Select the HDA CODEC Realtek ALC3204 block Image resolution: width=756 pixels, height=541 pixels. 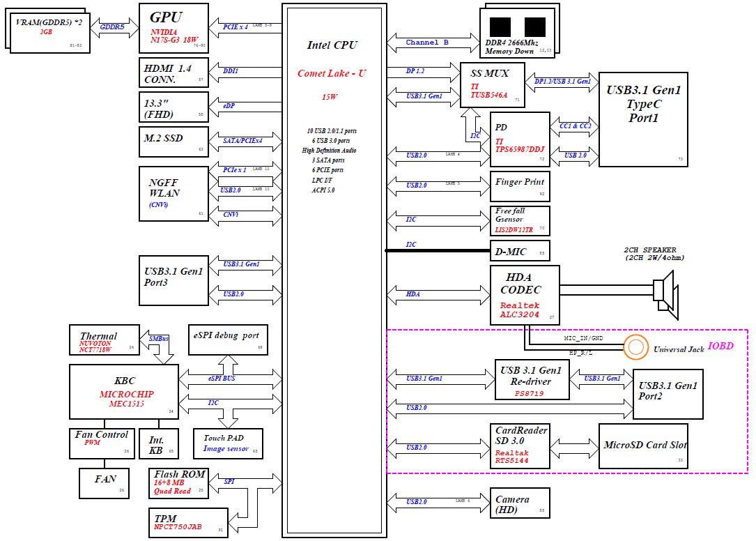click(x=524, y=296)
